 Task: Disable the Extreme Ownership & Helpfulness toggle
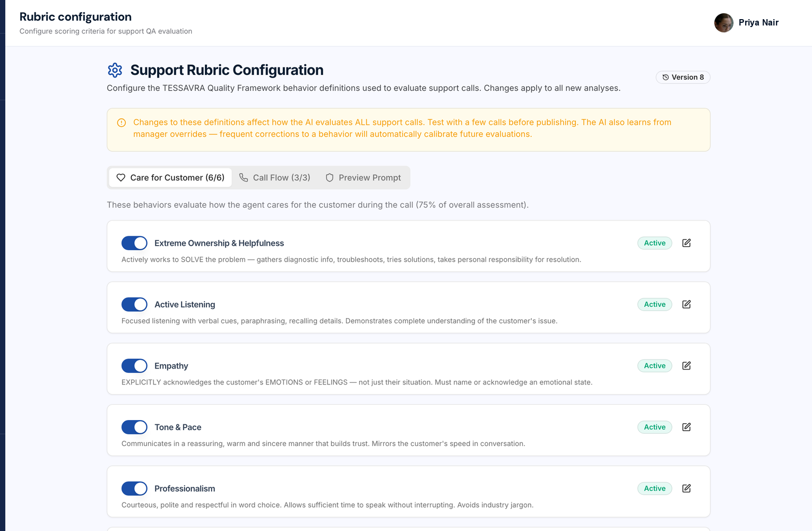pyautogui.click(x=134, y=243)
